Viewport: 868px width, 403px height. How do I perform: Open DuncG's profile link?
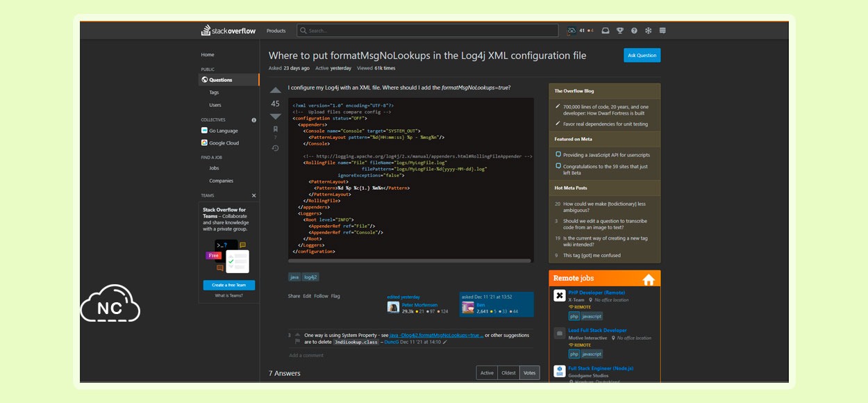coord(392,342)
